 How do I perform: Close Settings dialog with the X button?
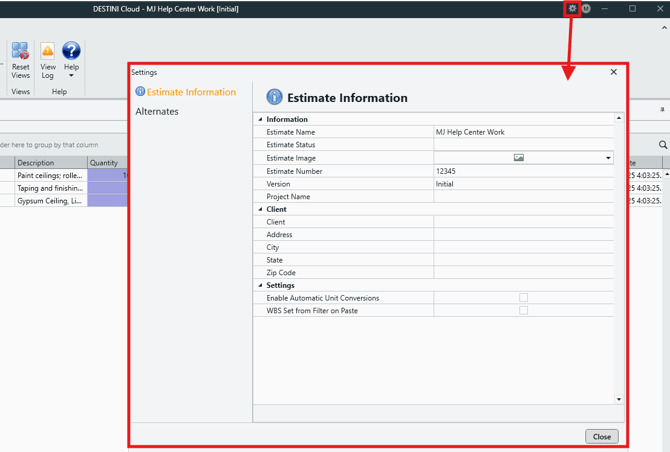(614, 72)
